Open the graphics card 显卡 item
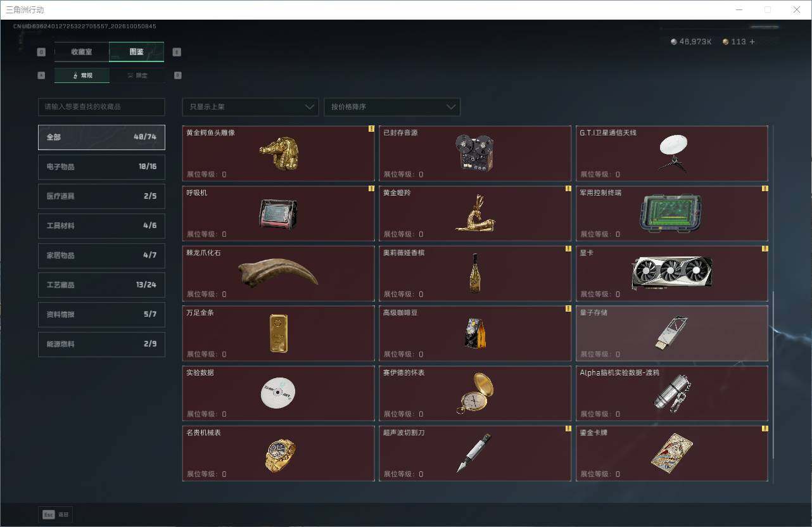This screenshot has height=527, width=812. coord(672,273)
